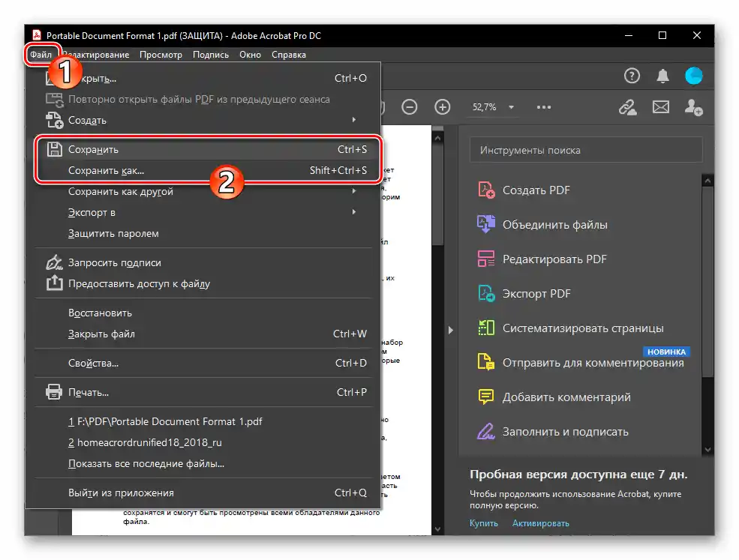The width and height of the screenshot is (739, 560).
Task: Click the Заполнить и подписать label
Action: coord(565,432)
